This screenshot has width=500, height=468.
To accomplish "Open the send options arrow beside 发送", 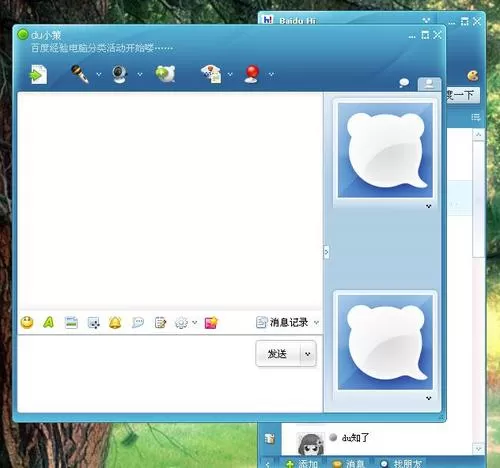I will click(x=308, y=354).
